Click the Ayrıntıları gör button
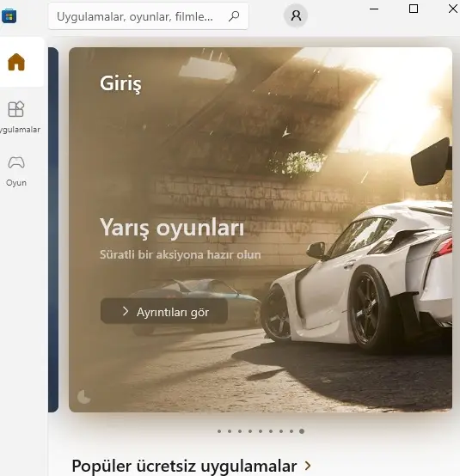This screenshot has height=476, width=460. [164, 311]
